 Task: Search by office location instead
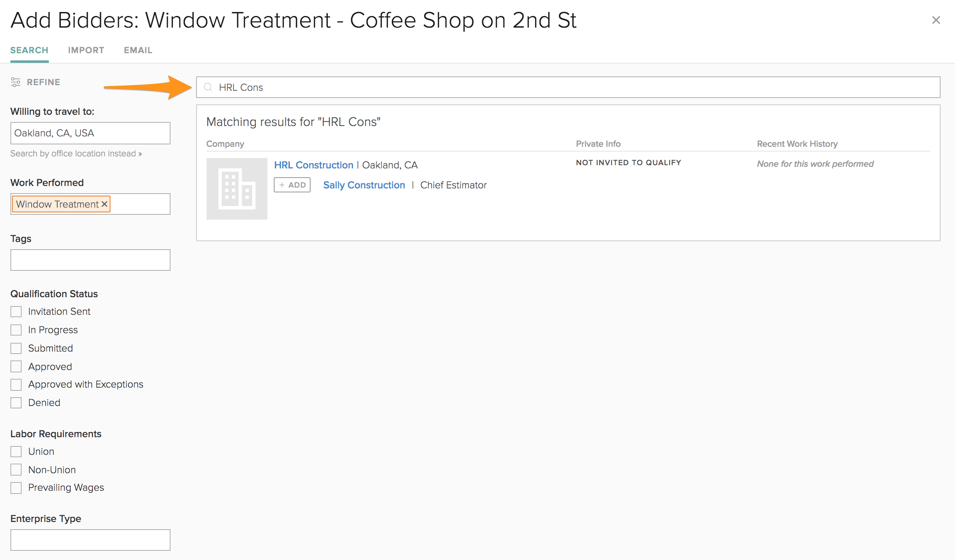(x=76, y=154)
